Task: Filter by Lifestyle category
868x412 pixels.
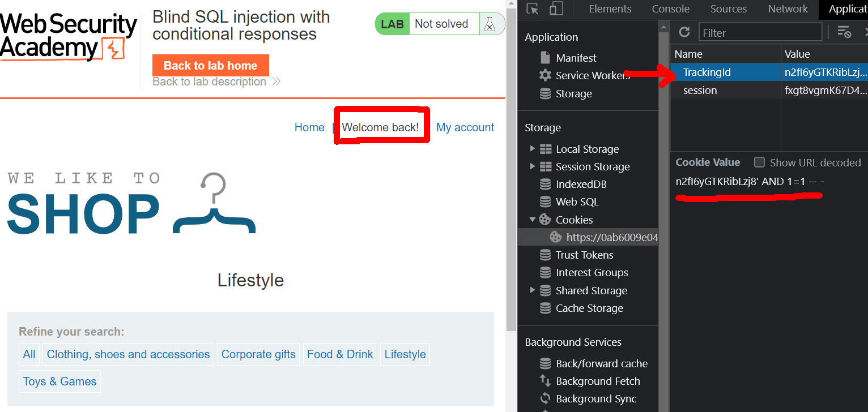Action: coord(405,354)
